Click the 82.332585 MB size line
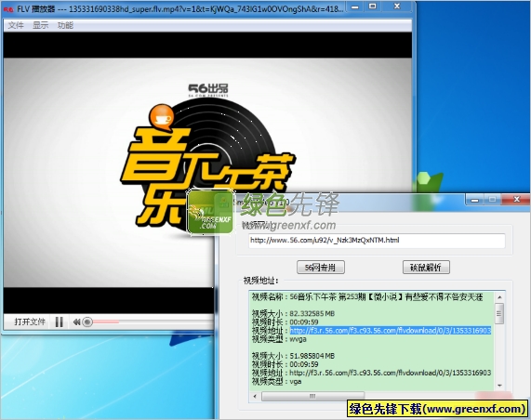This screenshot has height=420, width=531. click(x=293, y=313)
